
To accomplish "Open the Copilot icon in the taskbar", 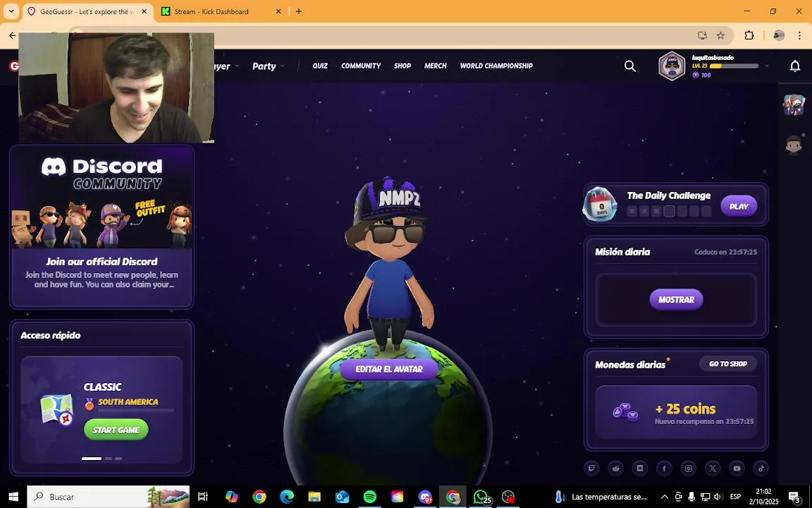I will point(231,497).
